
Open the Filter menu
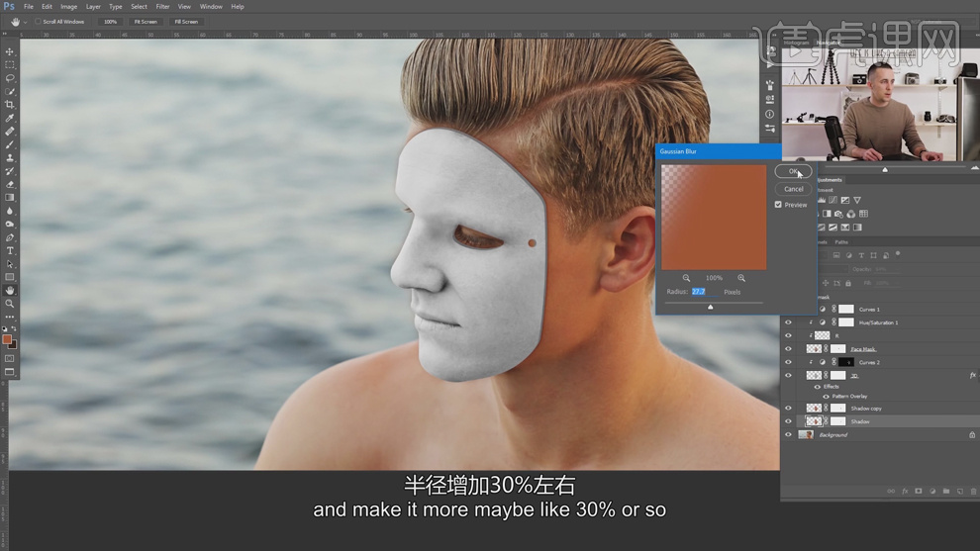162,6
